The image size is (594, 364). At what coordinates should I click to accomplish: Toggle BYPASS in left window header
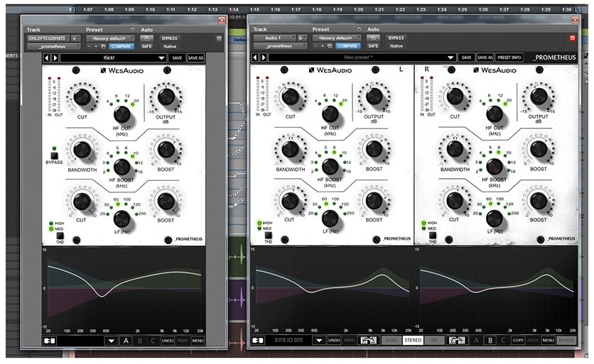pos(170,38)
